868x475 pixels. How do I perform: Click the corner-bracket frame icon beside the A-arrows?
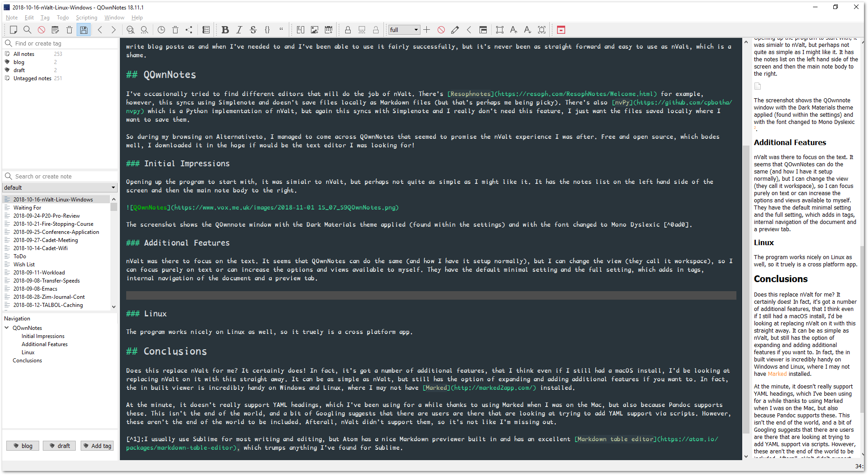[x=500, y=30]
